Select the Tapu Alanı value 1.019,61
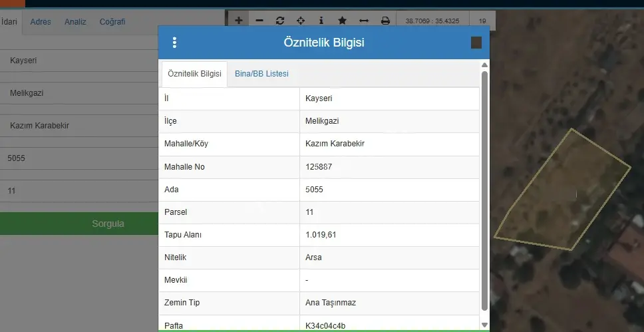 (321, 235)
